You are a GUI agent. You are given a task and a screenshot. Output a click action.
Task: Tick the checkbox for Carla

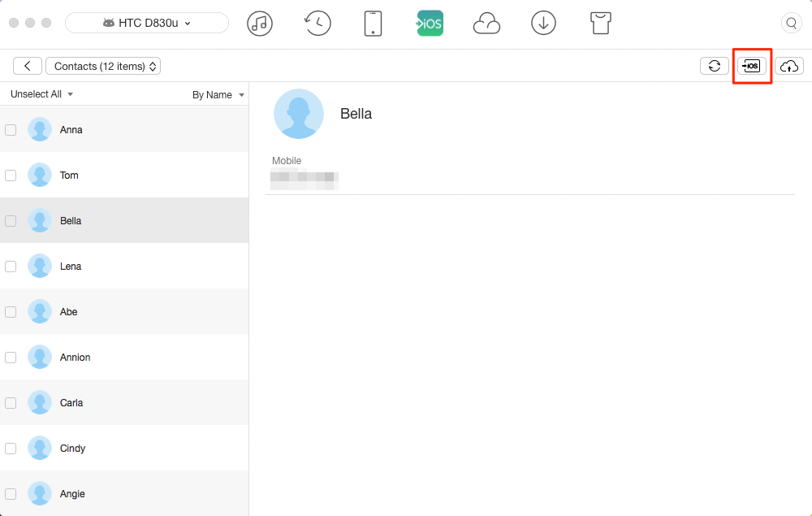click(x=11, y=403)
